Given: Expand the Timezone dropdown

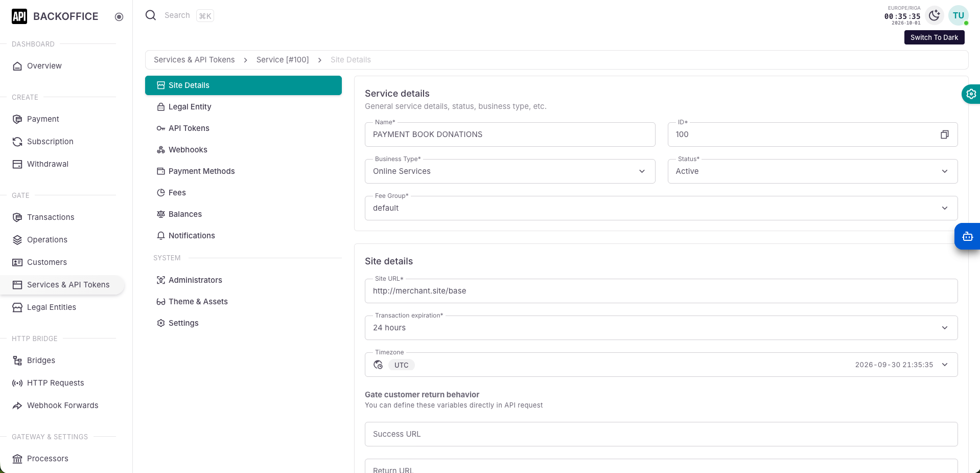Looking at the screenshot, I should click(x=945, y=365).
